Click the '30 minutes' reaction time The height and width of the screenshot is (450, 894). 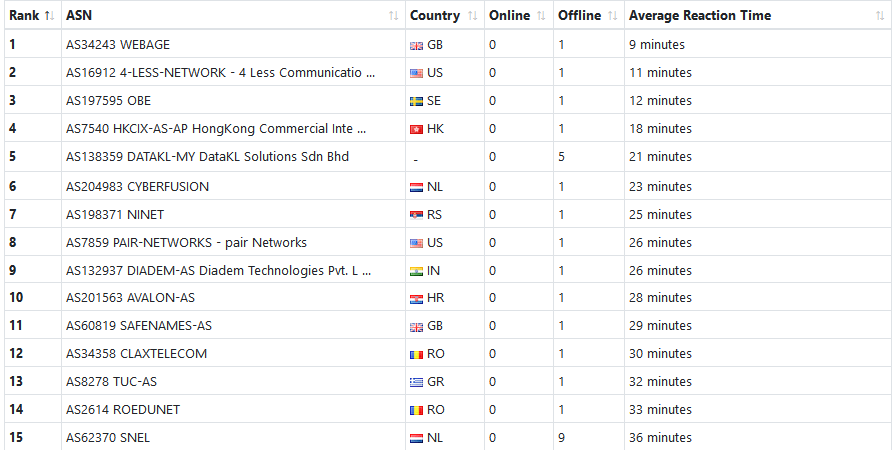click(x=660, y=354)
